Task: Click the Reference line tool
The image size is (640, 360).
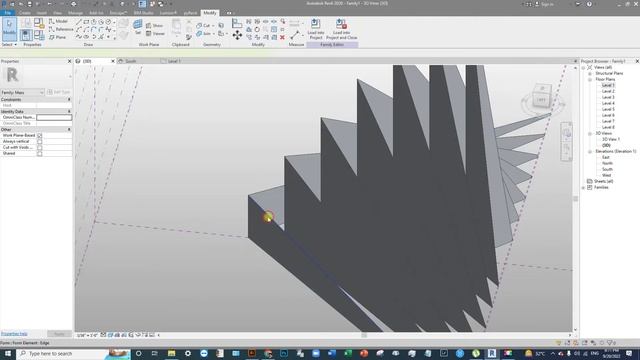Action: coord(61,29)
